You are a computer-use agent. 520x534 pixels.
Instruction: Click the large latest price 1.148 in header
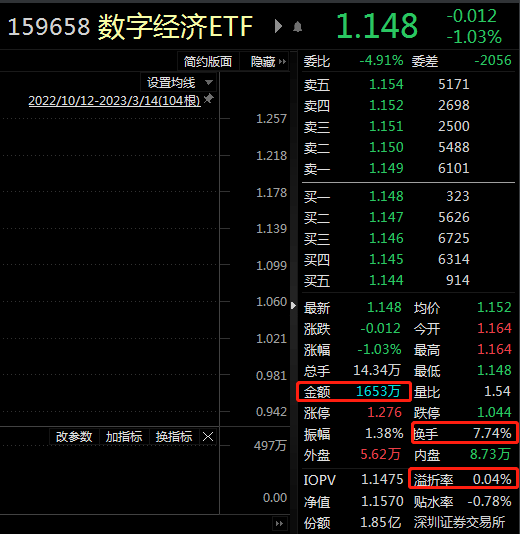click(x=377, y=26)
